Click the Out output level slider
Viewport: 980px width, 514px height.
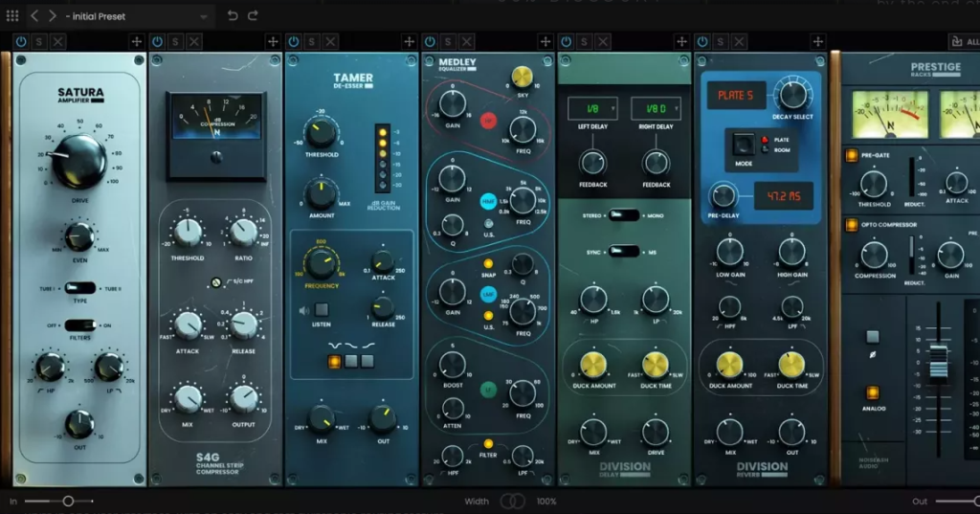(x=957, y=501)
